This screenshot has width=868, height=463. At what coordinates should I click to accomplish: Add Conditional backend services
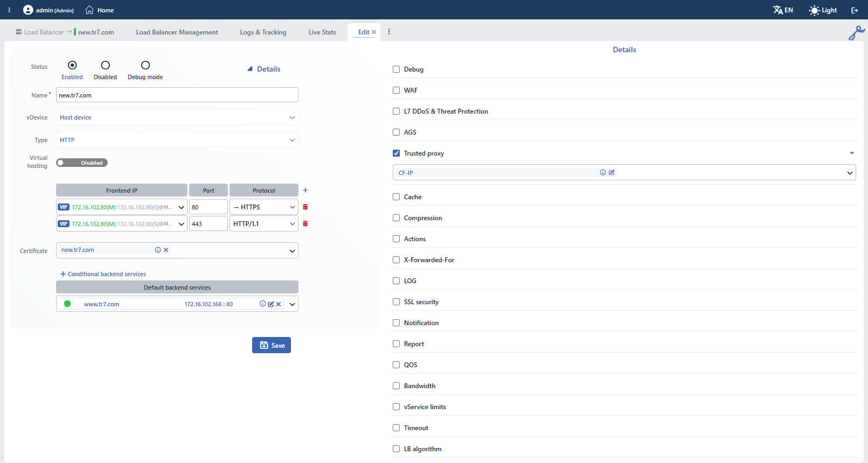[x=103, y=274]
